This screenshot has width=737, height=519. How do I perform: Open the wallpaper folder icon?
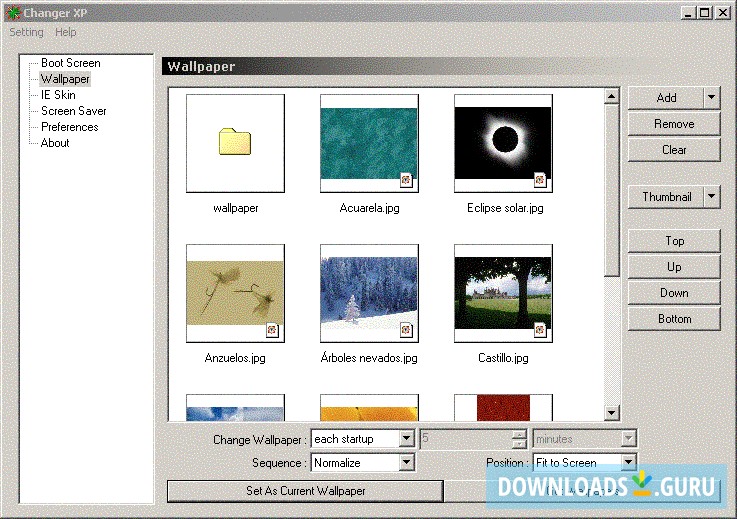[235, 142]
